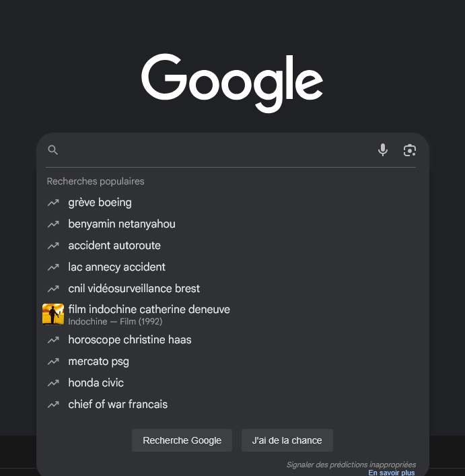Choose horoscope christine haas suggestion
Image resolution: width=465 pixels, height=476 pixels.
pos(130,340)
